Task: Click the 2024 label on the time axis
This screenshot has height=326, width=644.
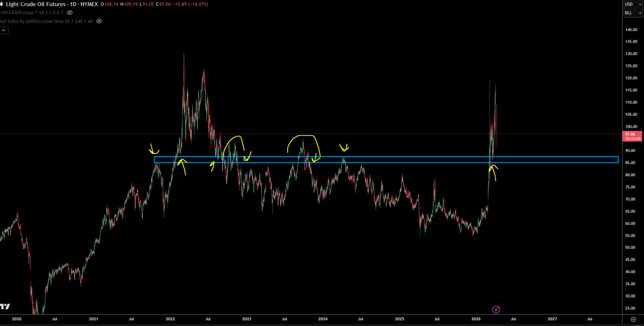Action: coord(323,318)
